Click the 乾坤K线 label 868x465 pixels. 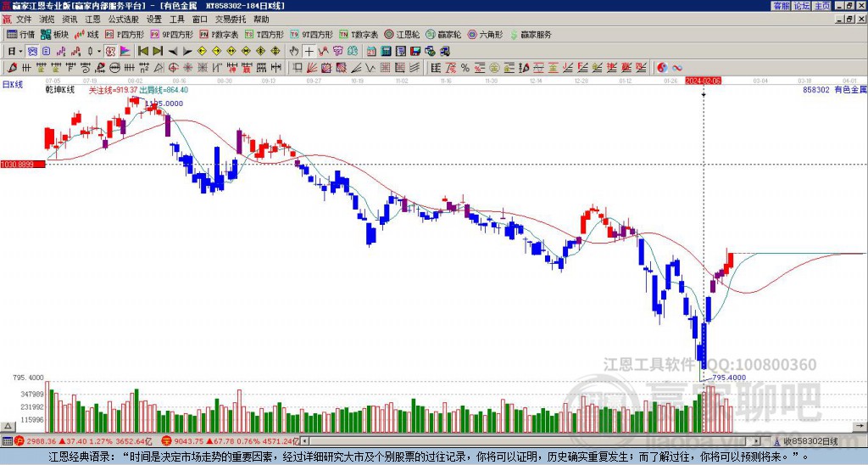[60, 90]
